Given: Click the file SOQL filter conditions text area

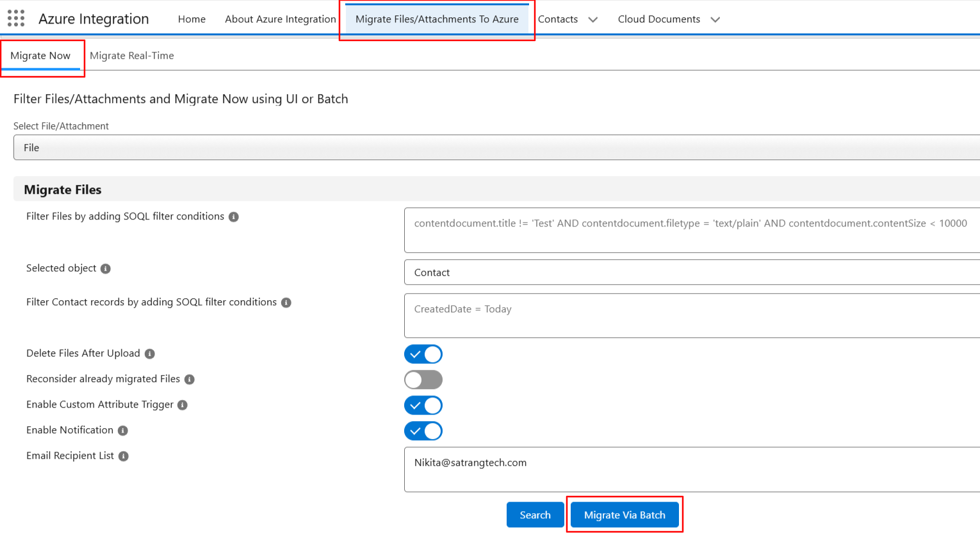Looking at the screenshot, I should tap(692, 230).
